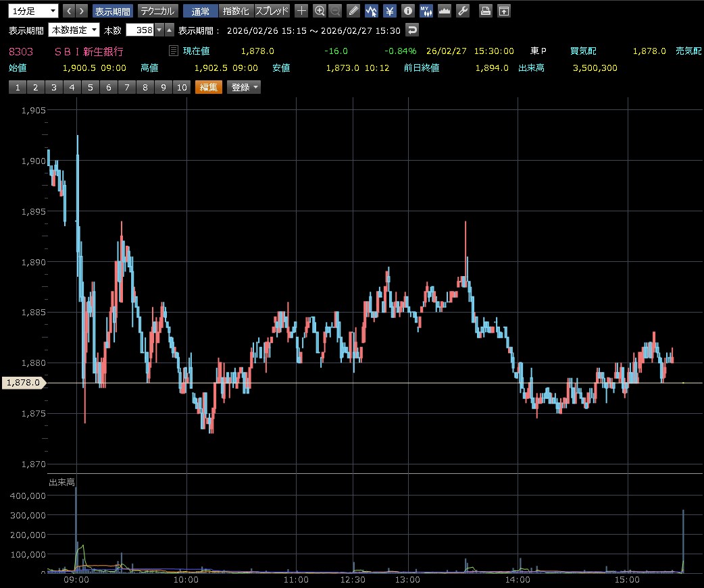
Task: Select preset tab number 5
Action: pyautogui.click(x=90, y=87)
